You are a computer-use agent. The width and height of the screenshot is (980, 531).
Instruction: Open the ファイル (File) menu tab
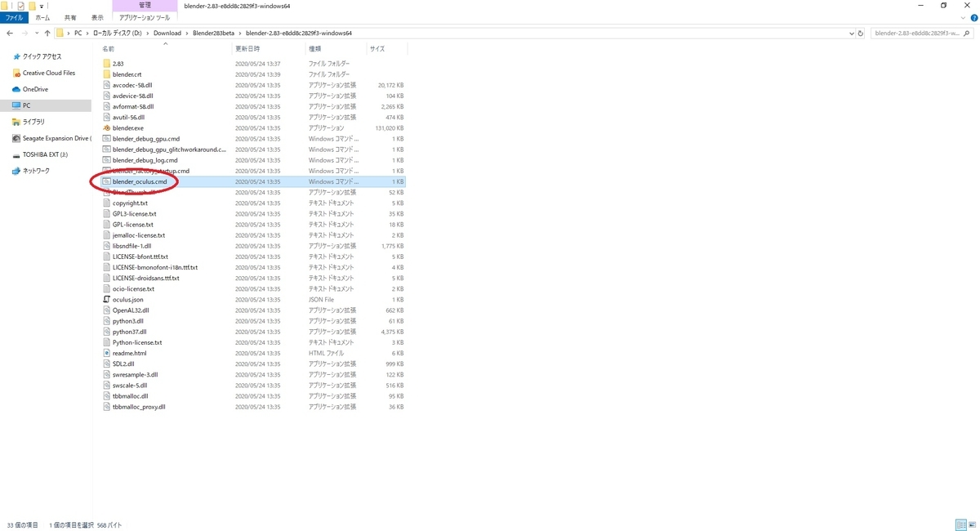(14, 17)
